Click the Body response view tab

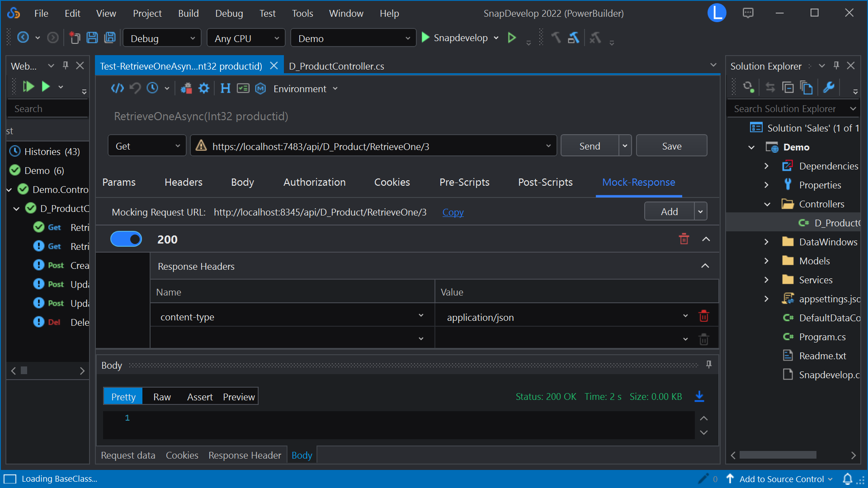coord(302,455)
